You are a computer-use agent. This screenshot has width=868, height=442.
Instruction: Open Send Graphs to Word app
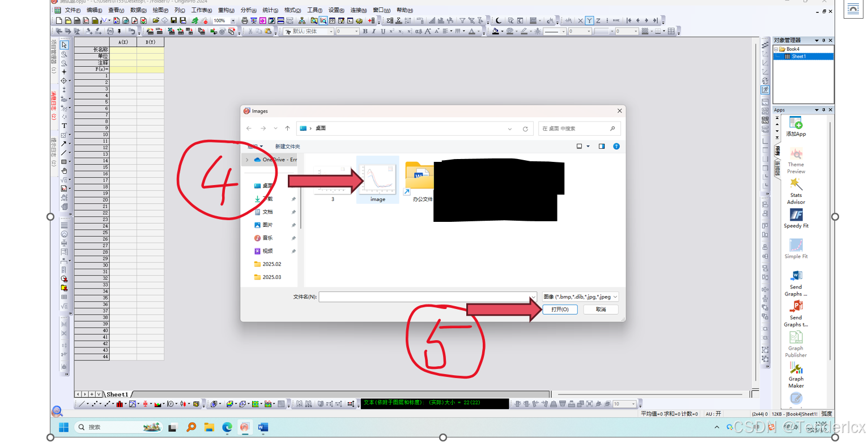[x=796, y=283]
